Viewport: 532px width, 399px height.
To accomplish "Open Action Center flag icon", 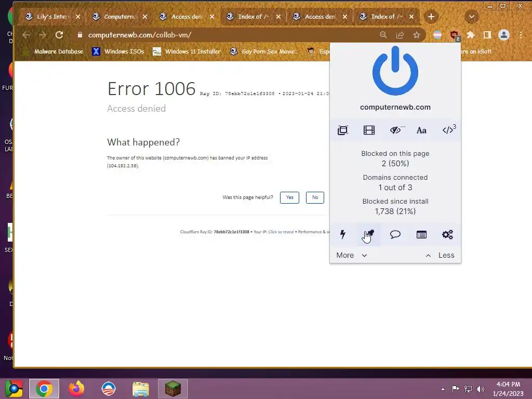I will pyautogui.click(x=455, y=389).
